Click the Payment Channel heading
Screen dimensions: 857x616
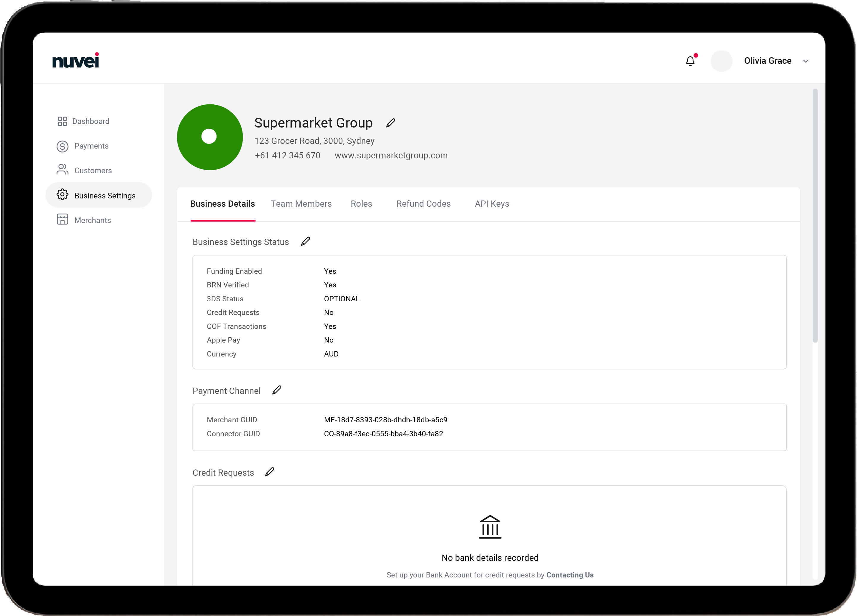click(226, 391)
